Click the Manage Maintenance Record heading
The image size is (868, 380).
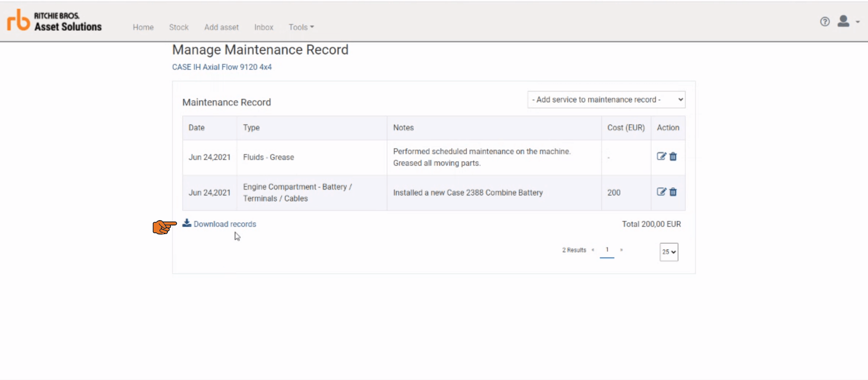pyautogui.click(x=260, y=50)
